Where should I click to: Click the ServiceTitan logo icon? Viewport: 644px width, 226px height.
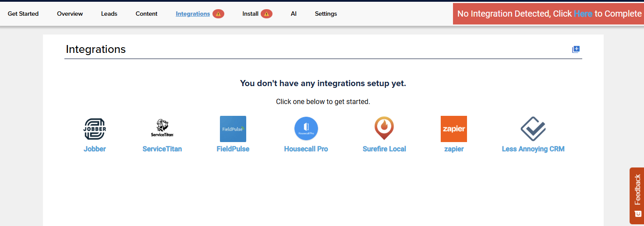tap(162, 129)
